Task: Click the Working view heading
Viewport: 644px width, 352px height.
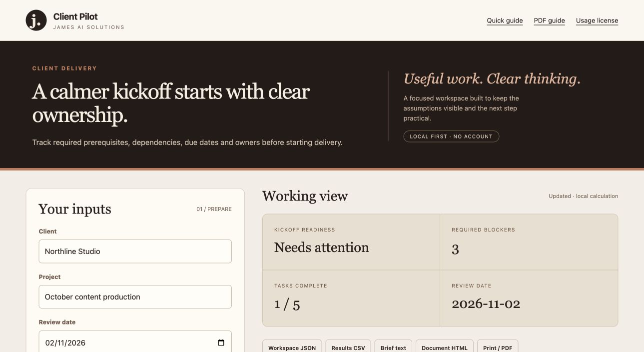Action: click(305, 196)
